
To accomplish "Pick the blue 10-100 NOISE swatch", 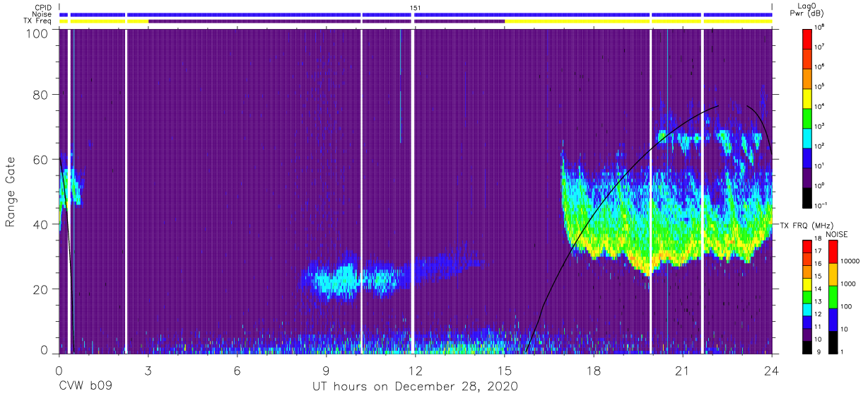I will [833, 319].
